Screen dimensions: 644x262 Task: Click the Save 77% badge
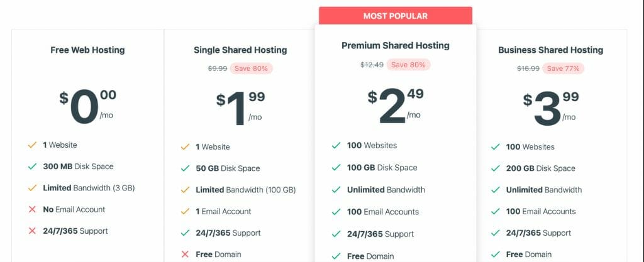pos(563,68)
